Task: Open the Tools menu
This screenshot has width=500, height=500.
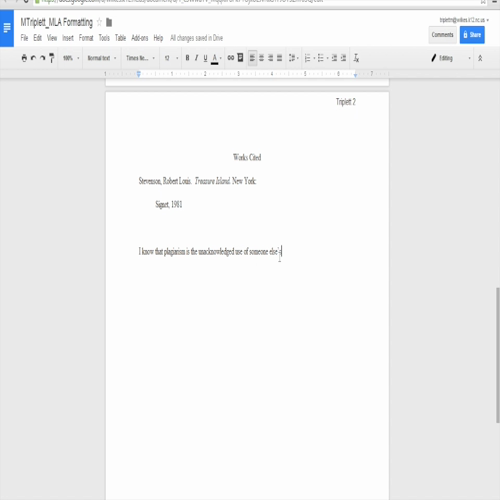Action: [104, 38]
